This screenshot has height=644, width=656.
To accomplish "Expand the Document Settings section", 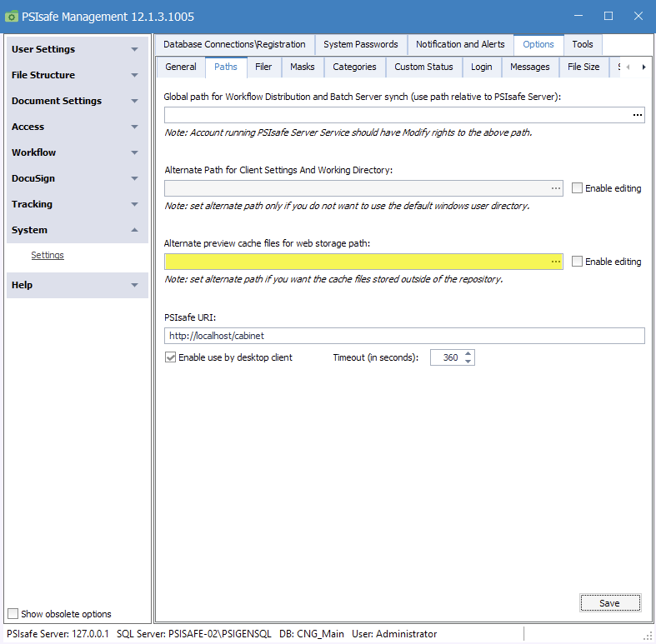I will point(78,101).
